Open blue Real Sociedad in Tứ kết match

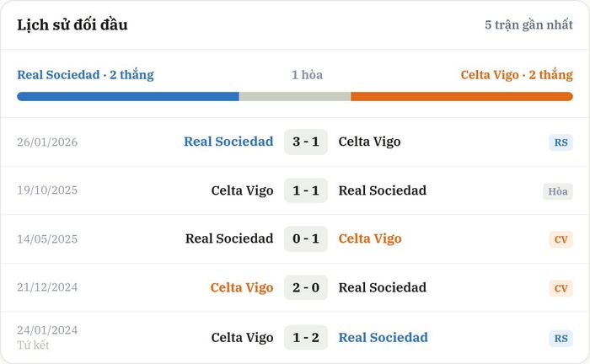(383, 338)
